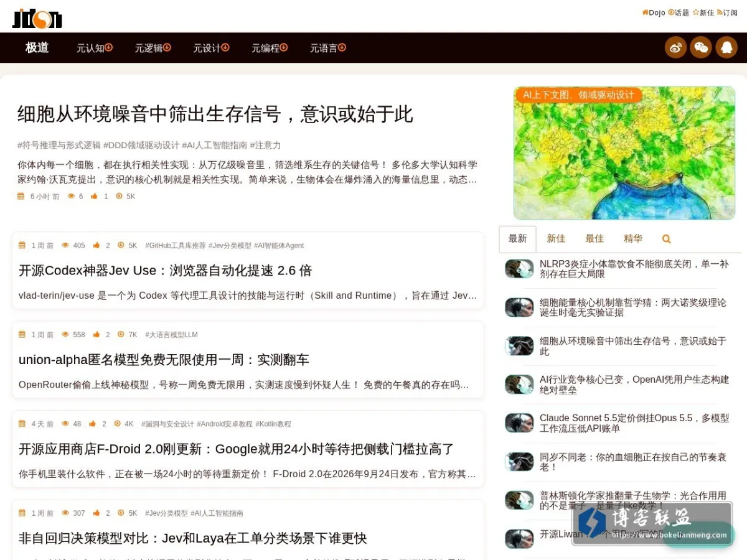Click avatar beside NLRP3炎症小体 article
Viewport: 747px width, 560px height.
point(519,269)
